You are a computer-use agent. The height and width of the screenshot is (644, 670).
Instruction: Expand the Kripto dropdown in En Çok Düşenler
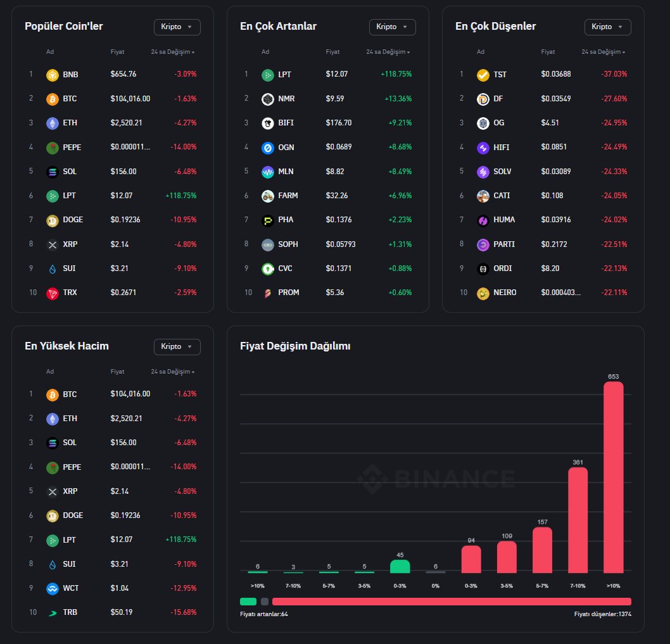607,27
